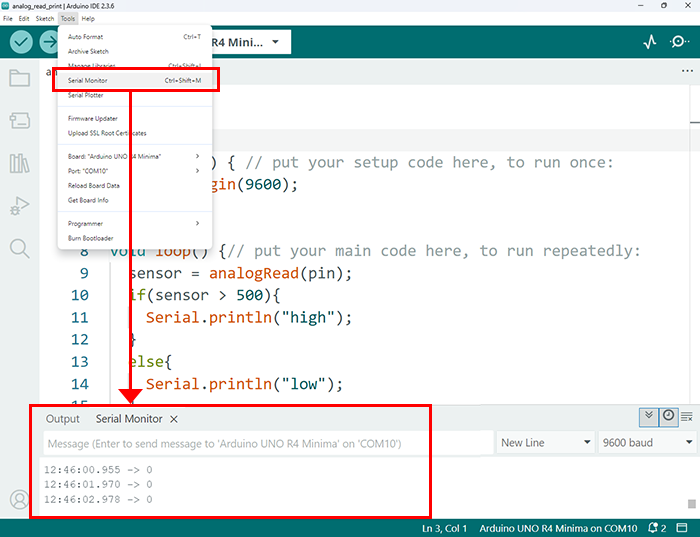The image size is (700, 537).
Task: Clear the Serial Monitor output
Action: coord(687,417)
